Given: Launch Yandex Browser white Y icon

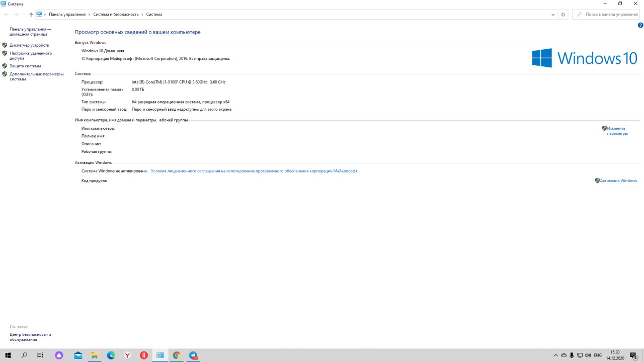Looking at the screenshot, I should 127,355.
